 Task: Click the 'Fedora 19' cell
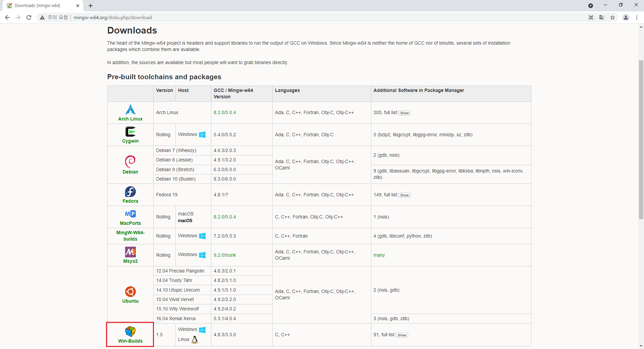(x=182, y=195)
